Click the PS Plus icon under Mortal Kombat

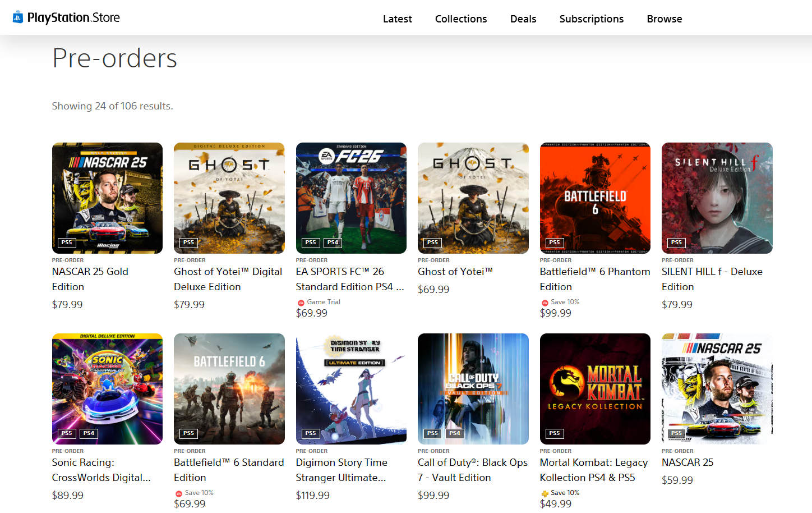(x=545, y=493)
